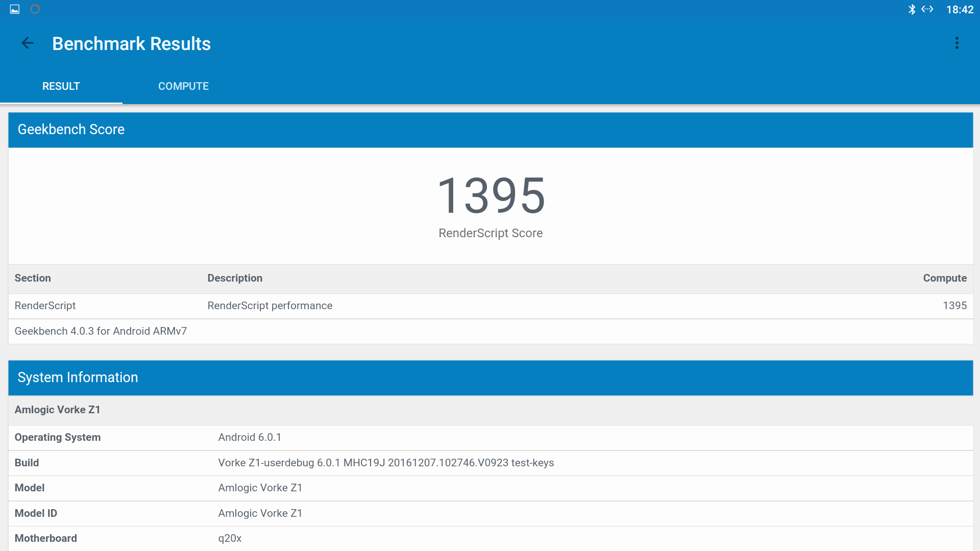Tap the Model ID row
980x551 pixels.
point(260,513)
